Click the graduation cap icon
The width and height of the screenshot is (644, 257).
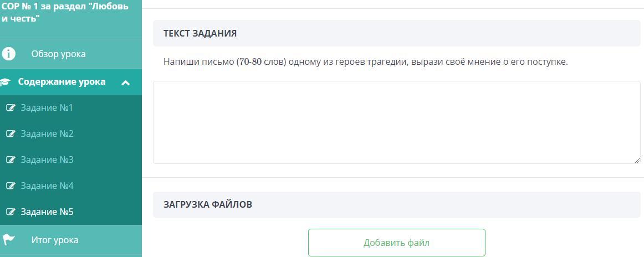point(6,82)
